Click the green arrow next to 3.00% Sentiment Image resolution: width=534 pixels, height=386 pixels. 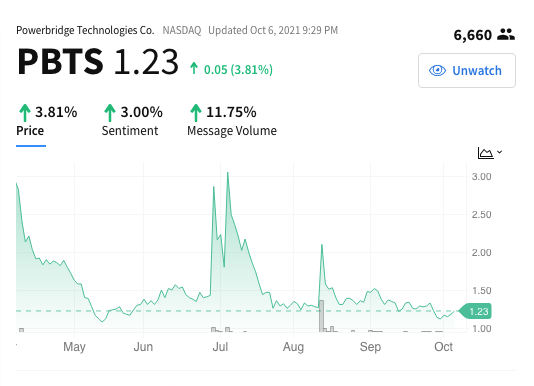(x=110, y=113)
